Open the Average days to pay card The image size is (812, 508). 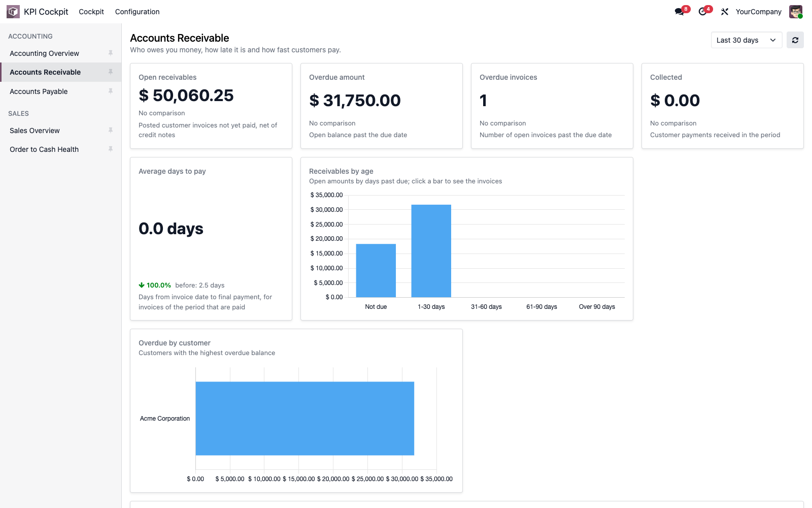211,239
